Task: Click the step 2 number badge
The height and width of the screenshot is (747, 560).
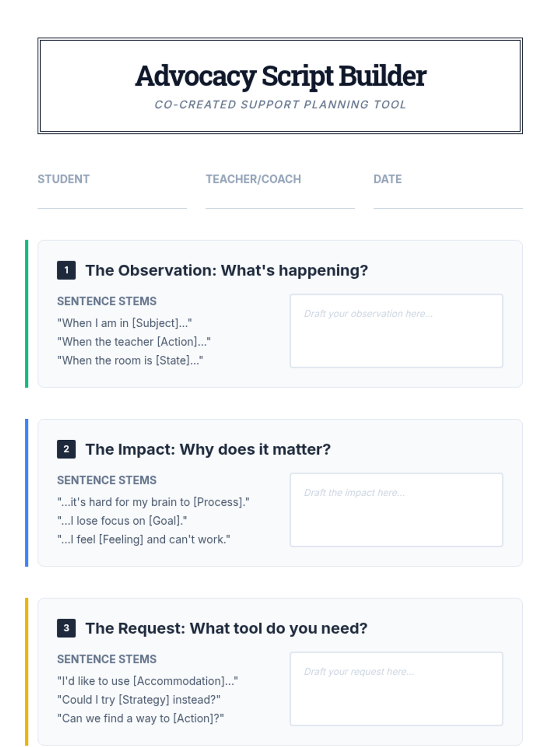Action: click(66, 449)
